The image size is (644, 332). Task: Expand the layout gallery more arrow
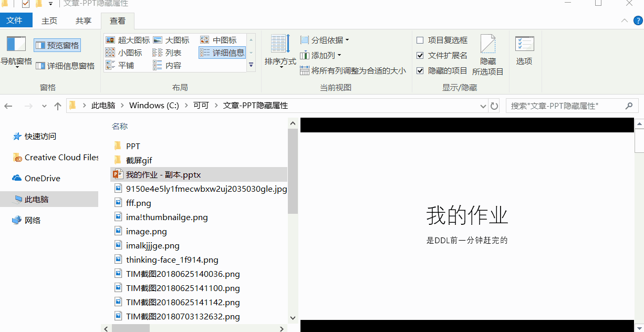coord(251,65)
